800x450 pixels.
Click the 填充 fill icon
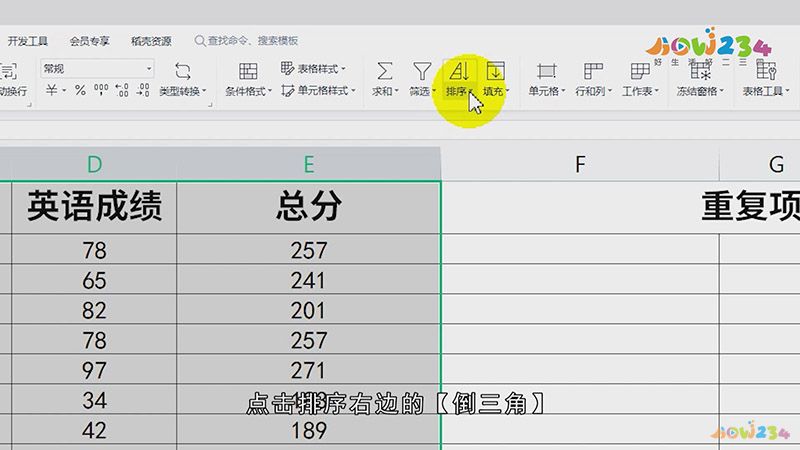point(495,71)
